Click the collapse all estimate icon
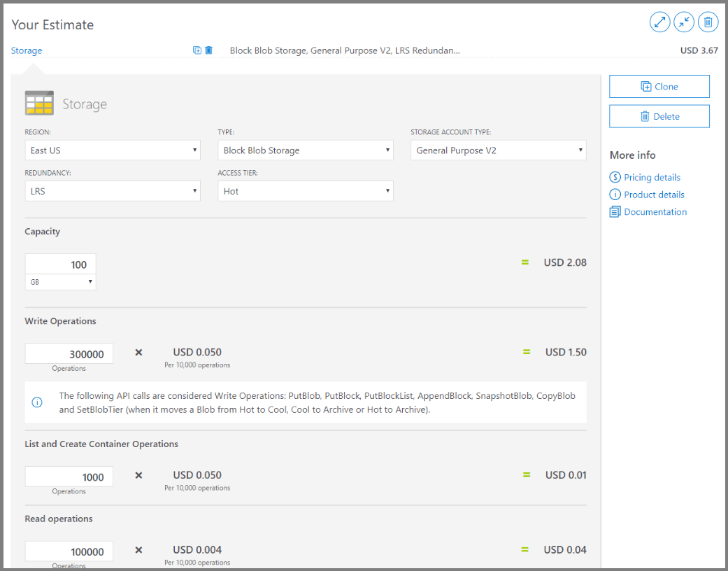This screenshot has width=728, height=571. click(x=684, y=22)
